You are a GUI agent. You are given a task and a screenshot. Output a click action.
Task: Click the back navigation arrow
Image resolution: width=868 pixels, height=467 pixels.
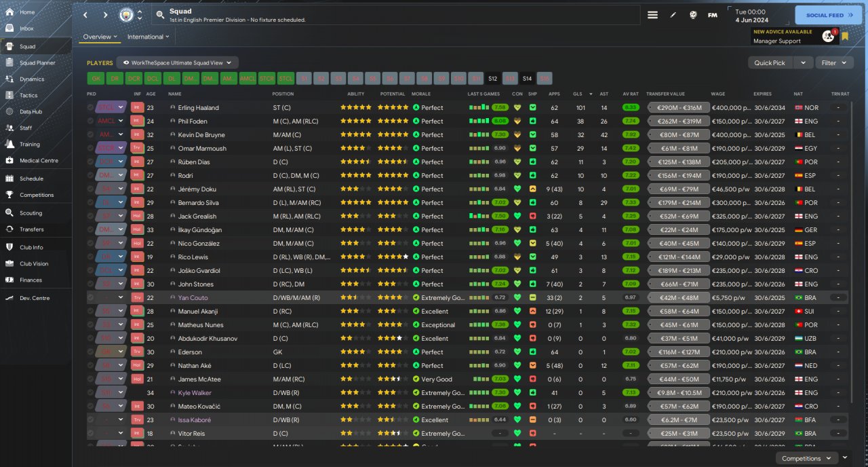click(x=85, y=15)
